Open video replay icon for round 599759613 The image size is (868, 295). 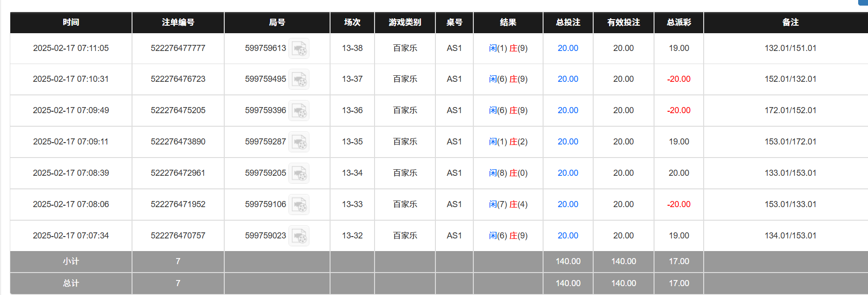[299, 49]
